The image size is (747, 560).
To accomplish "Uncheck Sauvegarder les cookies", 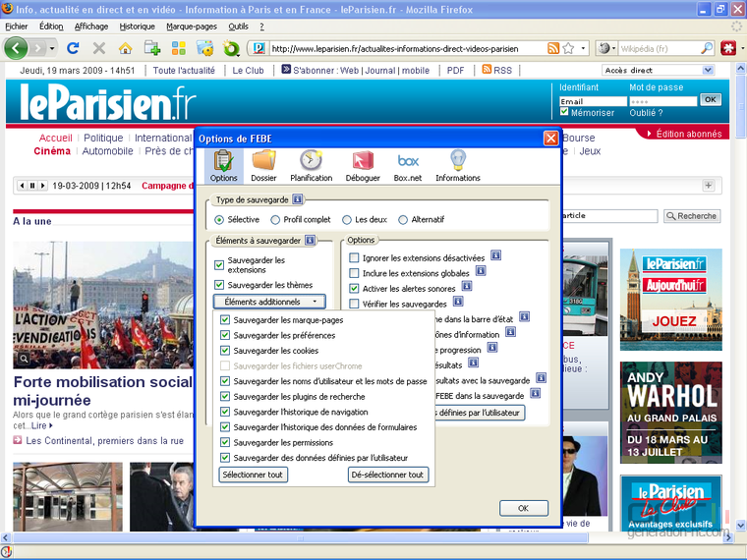I will coord(225,350).
